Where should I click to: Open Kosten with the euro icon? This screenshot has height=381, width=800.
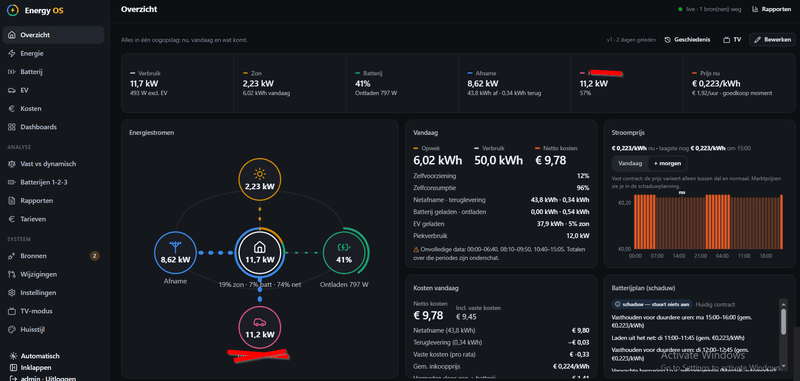coord(12,109)
